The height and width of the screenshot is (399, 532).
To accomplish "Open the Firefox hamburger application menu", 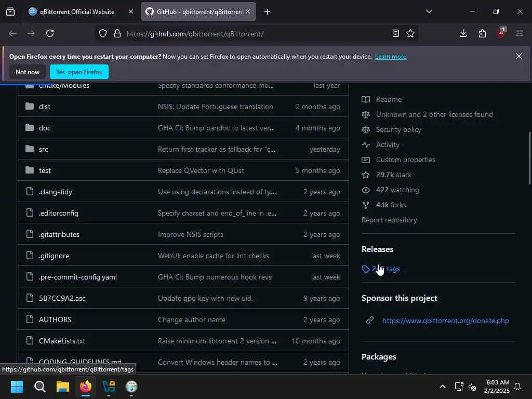I will click(x=520, y=33).
